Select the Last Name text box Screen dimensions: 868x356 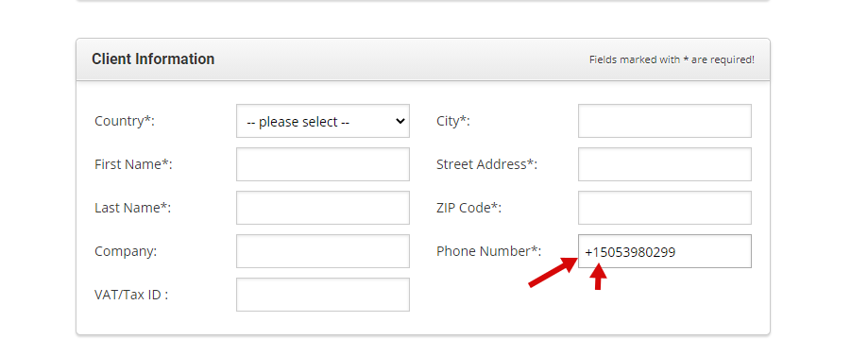[323, 208]
